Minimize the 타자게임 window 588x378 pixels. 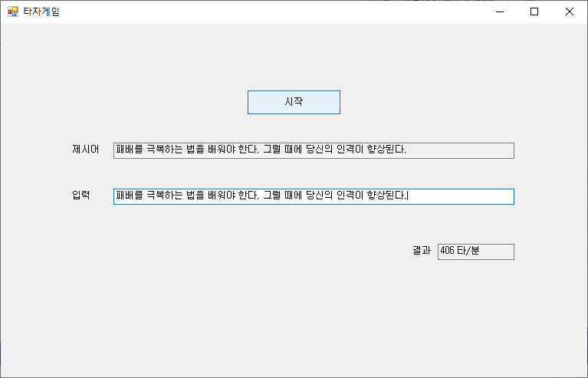(x=500, y=12)
